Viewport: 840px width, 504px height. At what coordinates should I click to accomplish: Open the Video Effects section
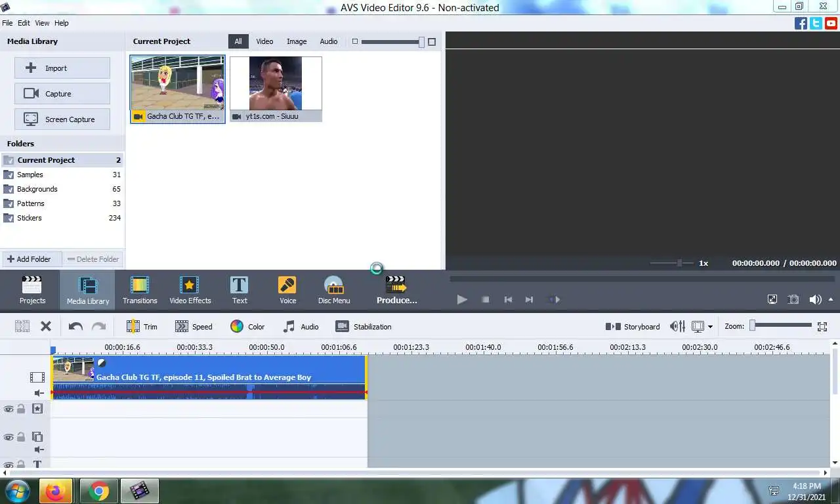[x=190, y=290]
